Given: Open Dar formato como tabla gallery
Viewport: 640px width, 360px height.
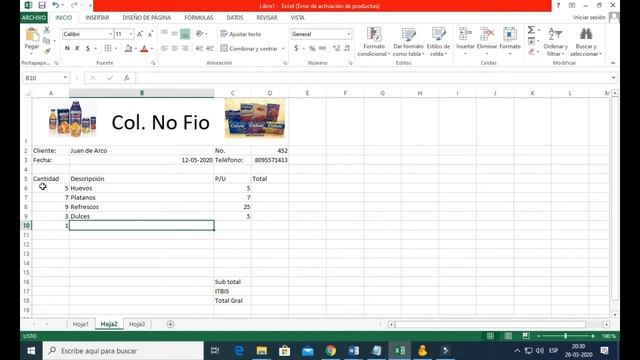Looking at the screenshot, I should click(409, 42).
